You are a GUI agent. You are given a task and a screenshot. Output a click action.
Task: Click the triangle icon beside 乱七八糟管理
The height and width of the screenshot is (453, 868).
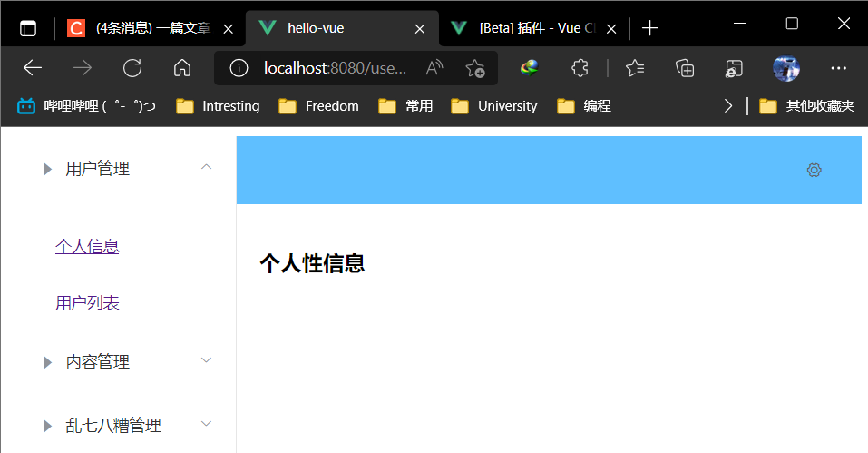[x=47, y=426]
